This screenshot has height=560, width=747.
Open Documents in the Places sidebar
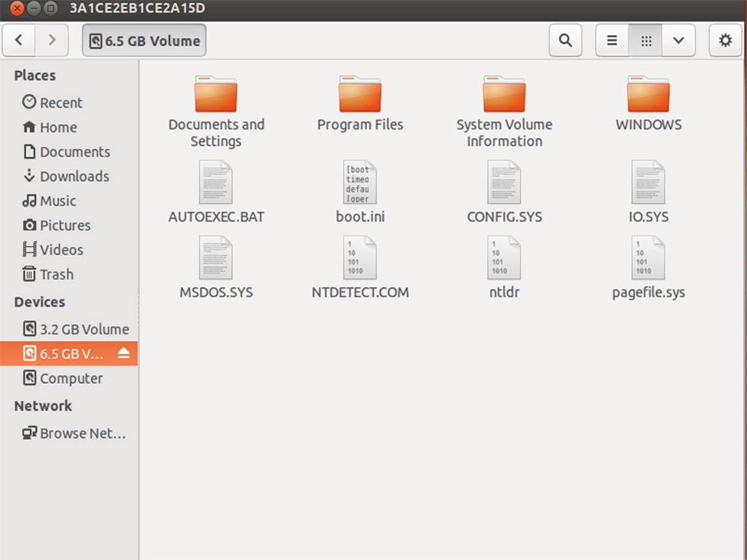69,152
